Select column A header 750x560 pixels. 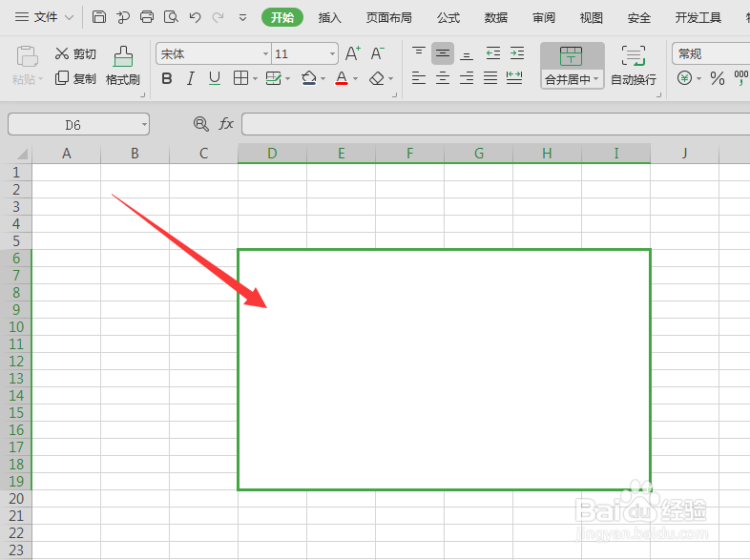click(67, 154)
